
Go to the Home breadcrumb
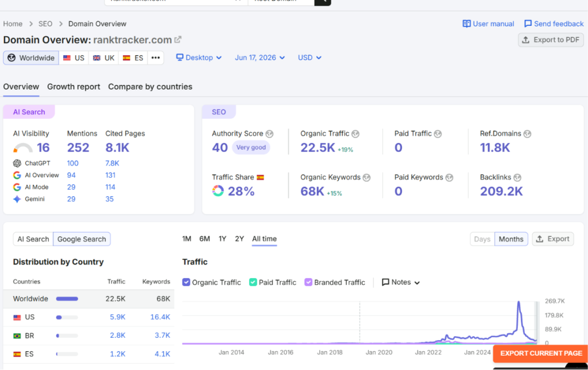click(13, 24)
